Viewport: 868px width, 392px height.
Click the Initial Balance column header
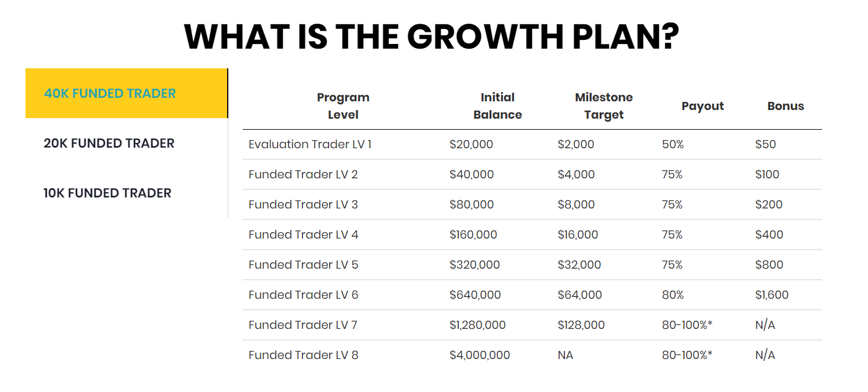coord(498,106)
